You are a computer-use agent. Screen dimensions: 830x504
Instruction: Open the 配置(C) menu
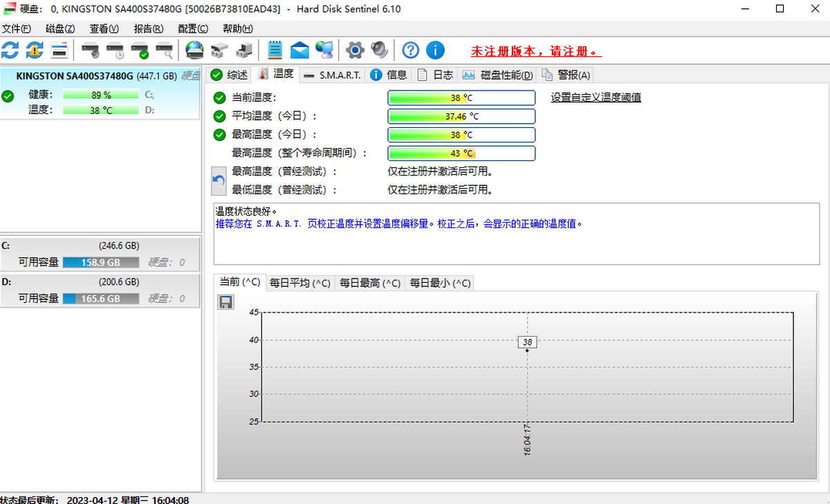click(x=193, y=28)
